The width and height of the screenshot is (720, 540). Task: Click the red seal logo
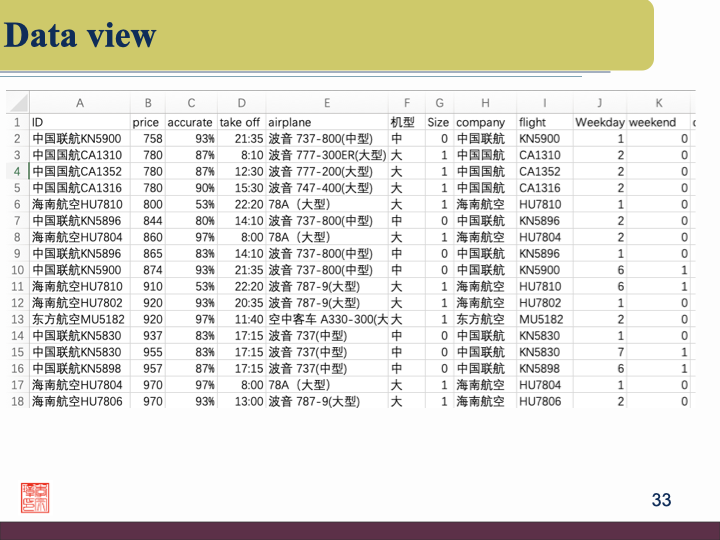(35, 498)
